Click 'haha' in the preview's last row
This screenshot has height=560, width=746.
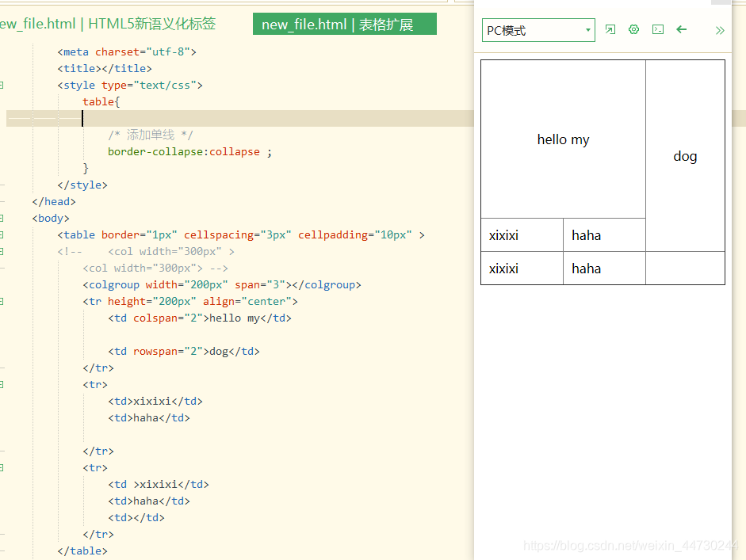coord(586,269)
